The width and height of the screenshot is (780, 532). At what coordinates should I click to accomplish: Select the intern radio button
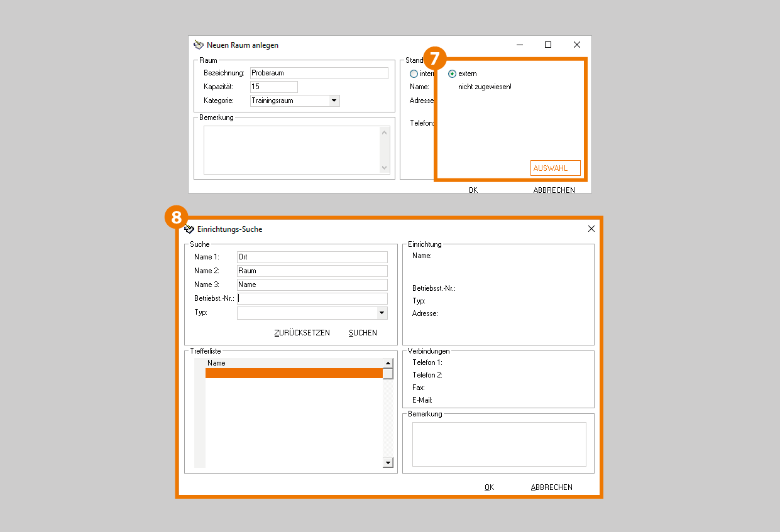(414, 74)
